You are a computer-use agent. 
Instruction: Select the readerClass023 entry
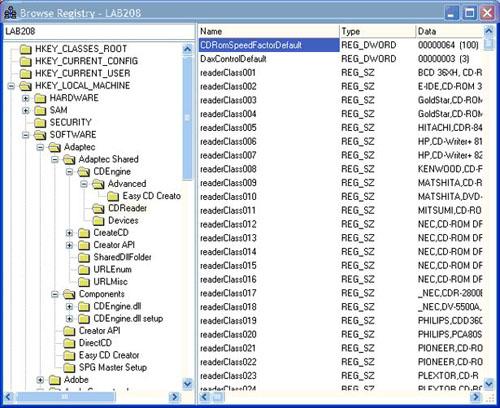tap(228, 376)
